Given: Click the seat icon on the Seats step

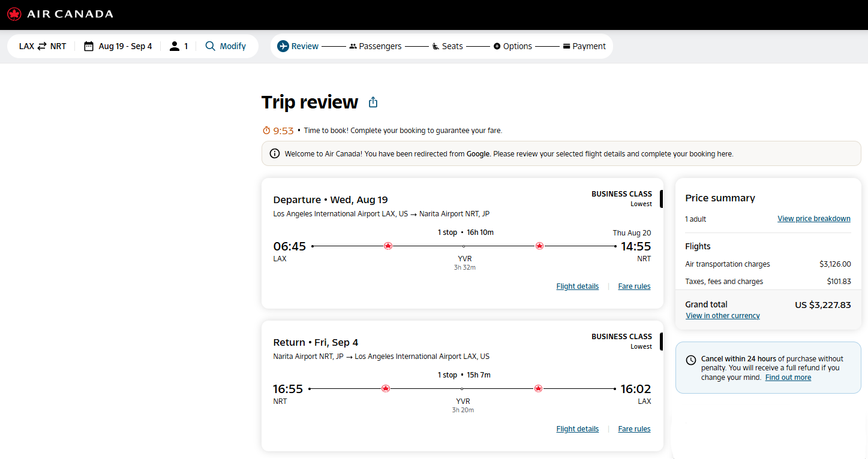Looking at the screenshot, I should 436,46.
